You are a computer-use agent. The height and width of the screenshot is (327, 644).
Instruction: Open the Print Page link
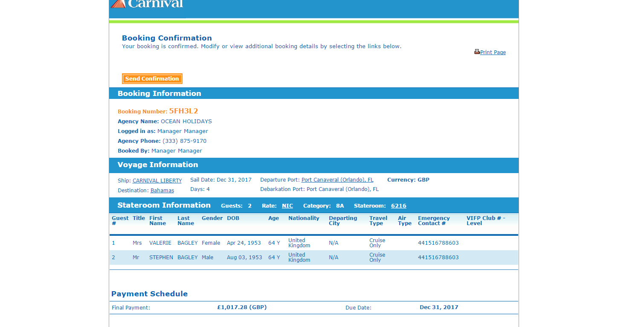pyautogui.click(x=493, y=52)
